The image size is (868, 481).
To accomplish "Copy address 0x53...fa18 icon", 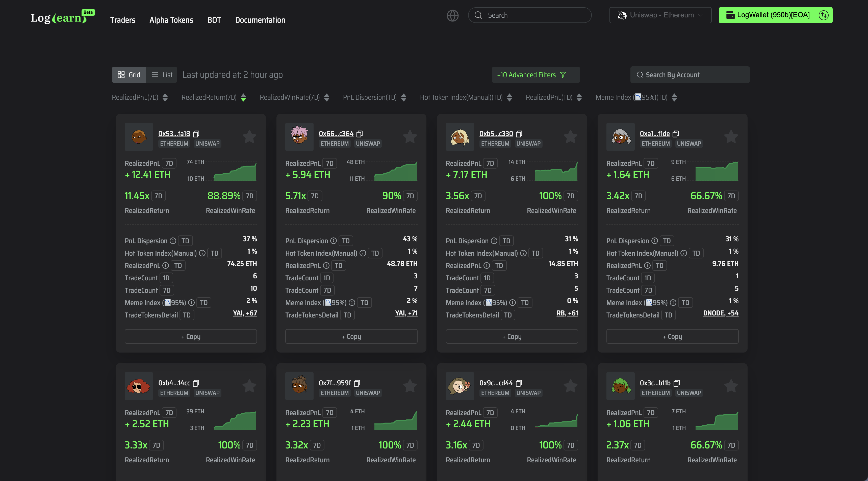I will [x=196, y=134].
